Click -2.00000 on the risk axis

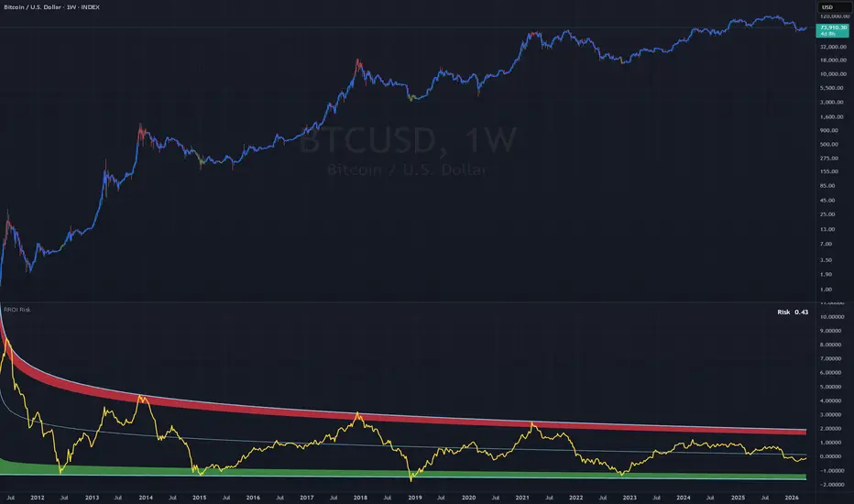point(832,485)
